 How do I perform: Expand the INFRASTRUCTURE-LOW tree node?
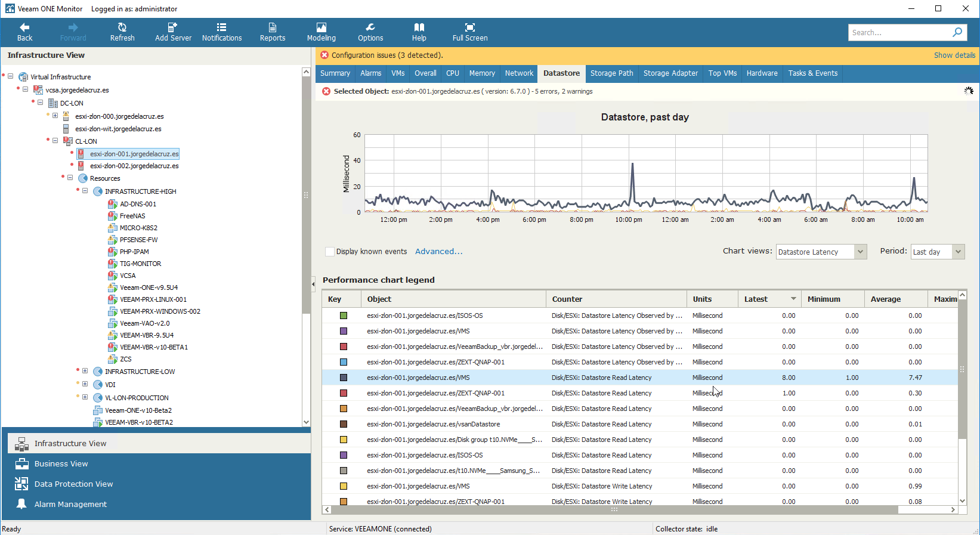pyautogui.click(x=85, y=371)
